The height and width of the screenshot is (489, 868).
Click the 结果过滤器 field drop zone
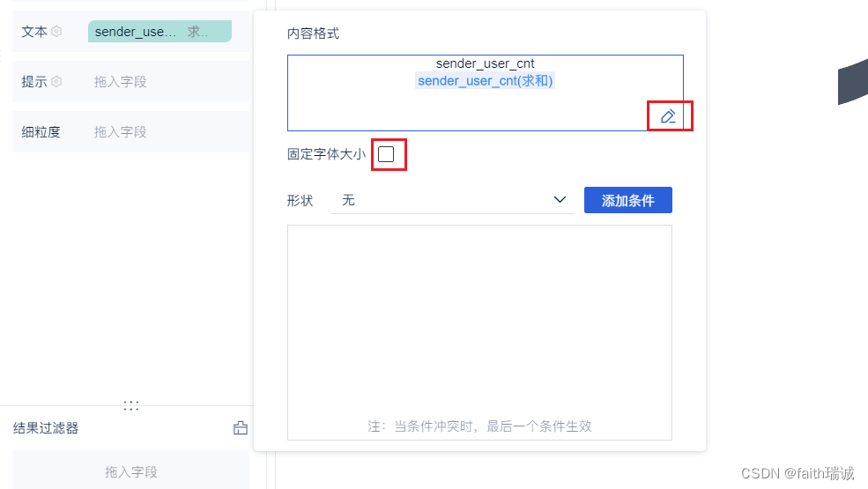[130, 472]
